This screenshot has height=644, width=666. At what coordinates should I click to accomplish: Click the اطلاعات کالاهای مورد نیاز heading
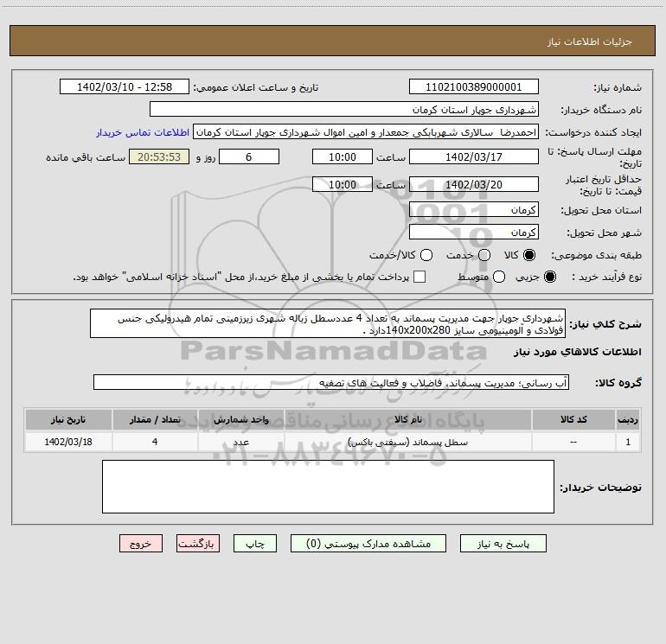(x=578, y=352)
